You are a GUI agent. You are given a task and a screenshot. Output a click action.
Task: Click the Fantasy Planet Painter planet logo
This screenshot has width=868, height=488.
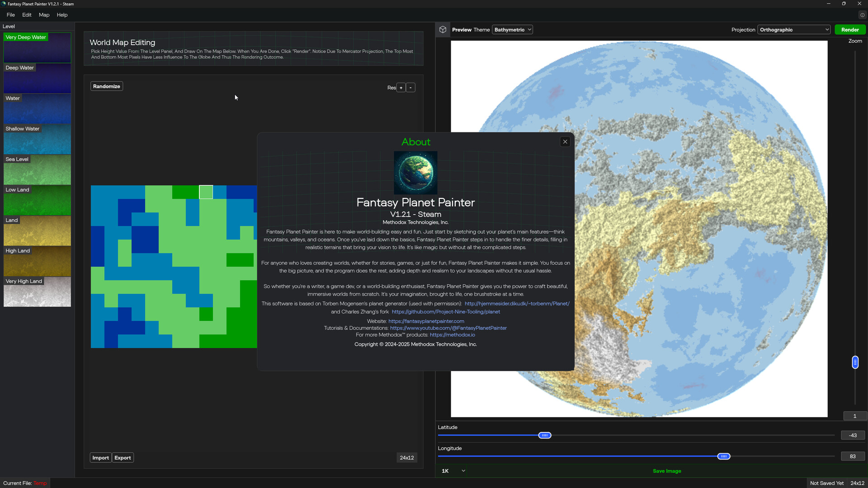tap(415, 173)
